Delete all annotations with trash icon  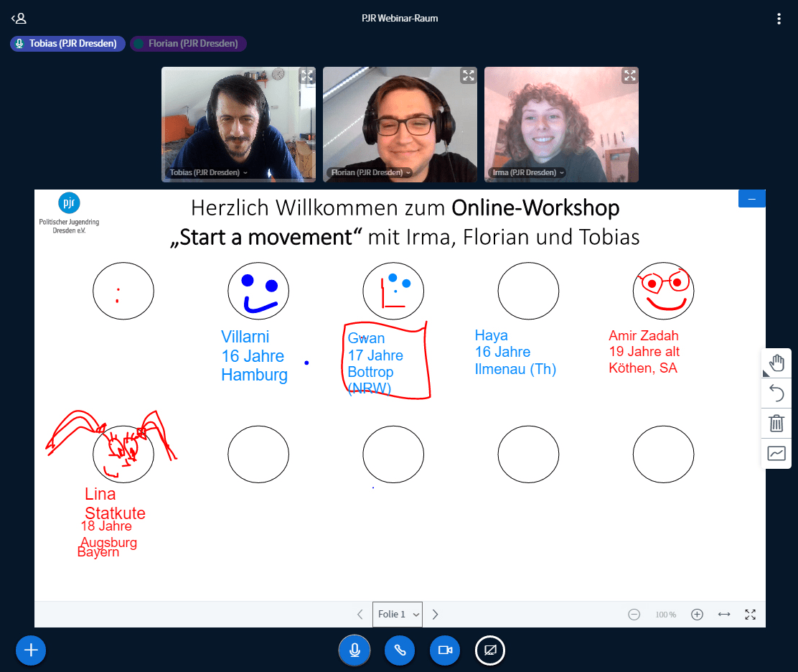[776, 423]
